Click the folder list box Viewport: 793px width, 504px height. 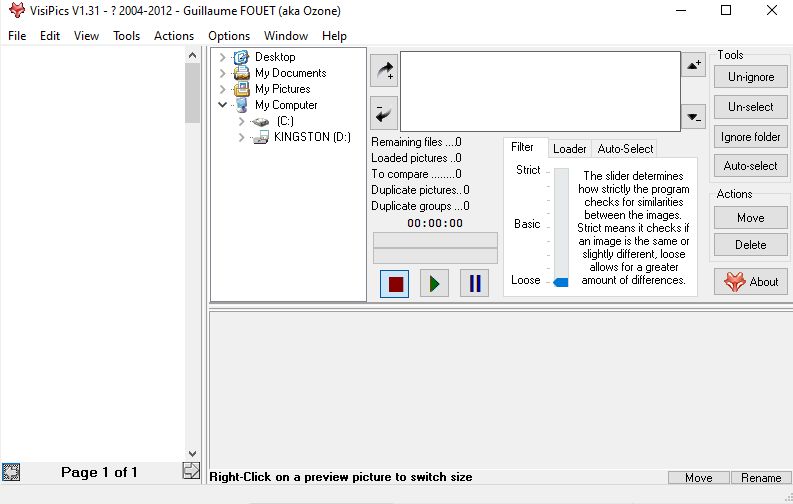tap(540, 91)
